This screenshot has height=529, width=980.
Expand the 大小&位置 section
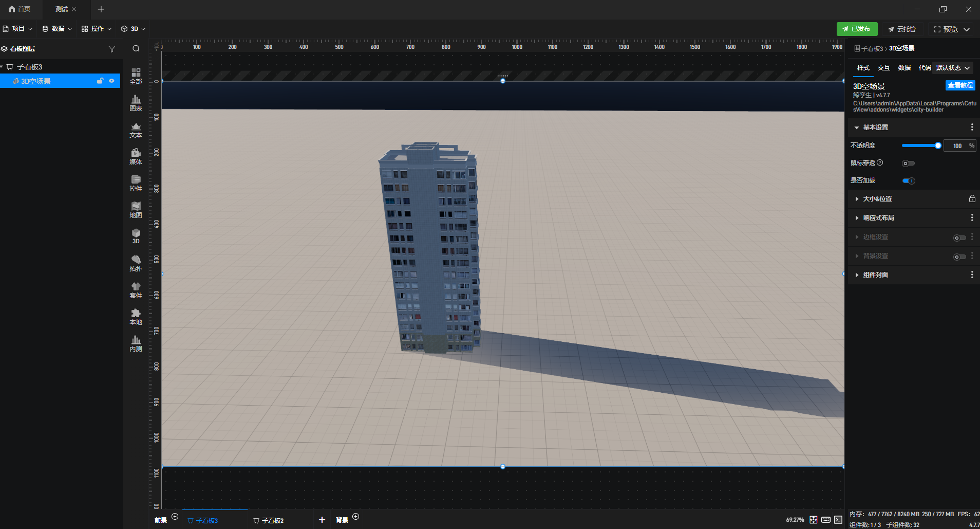pyautogui.click(x=856, y=198)
